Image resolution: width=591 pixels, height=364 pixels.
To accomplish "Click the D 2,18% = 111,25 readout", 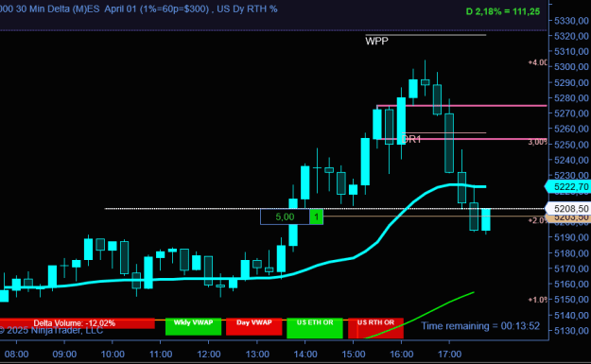I will [503, 11].
